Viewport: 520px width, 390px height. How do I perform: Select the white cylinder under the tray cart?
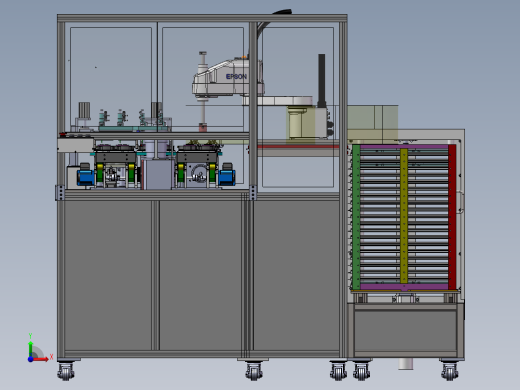406,364
